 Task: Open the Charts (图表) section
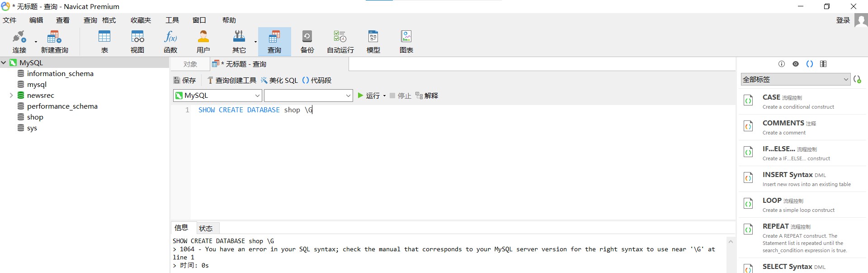[406, 42]
